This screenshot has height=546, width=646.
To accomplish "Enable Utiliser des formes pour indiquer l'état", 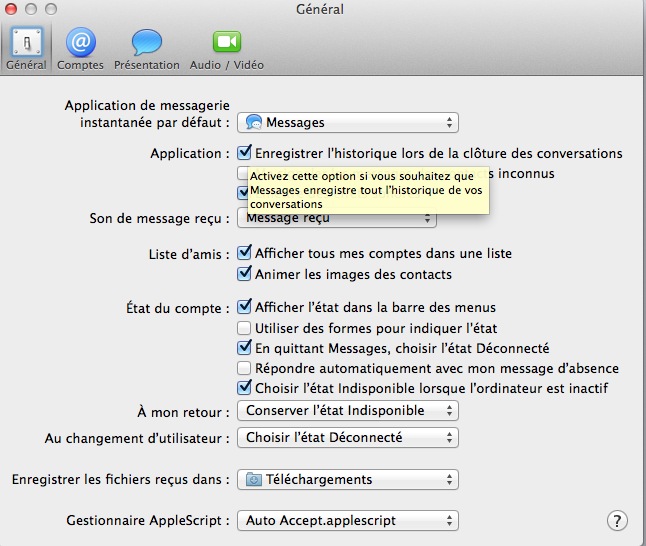I will click(244, 328).
